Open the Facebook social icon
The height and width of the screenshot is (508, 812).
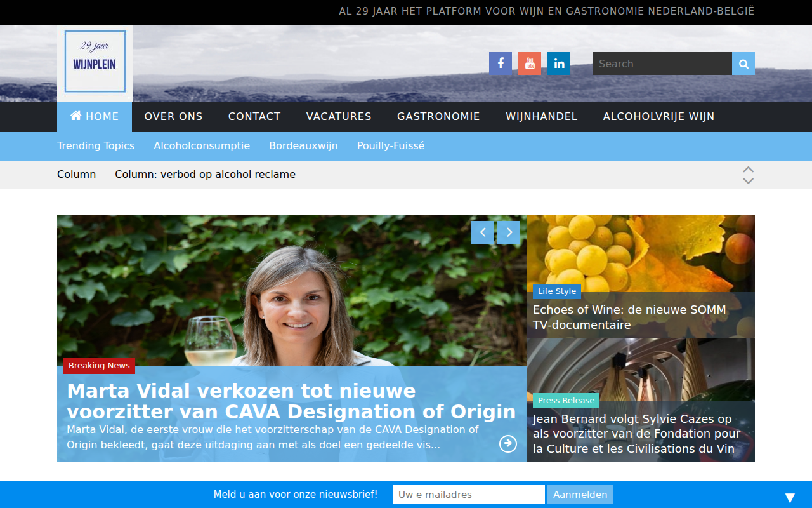pos(501,63)
